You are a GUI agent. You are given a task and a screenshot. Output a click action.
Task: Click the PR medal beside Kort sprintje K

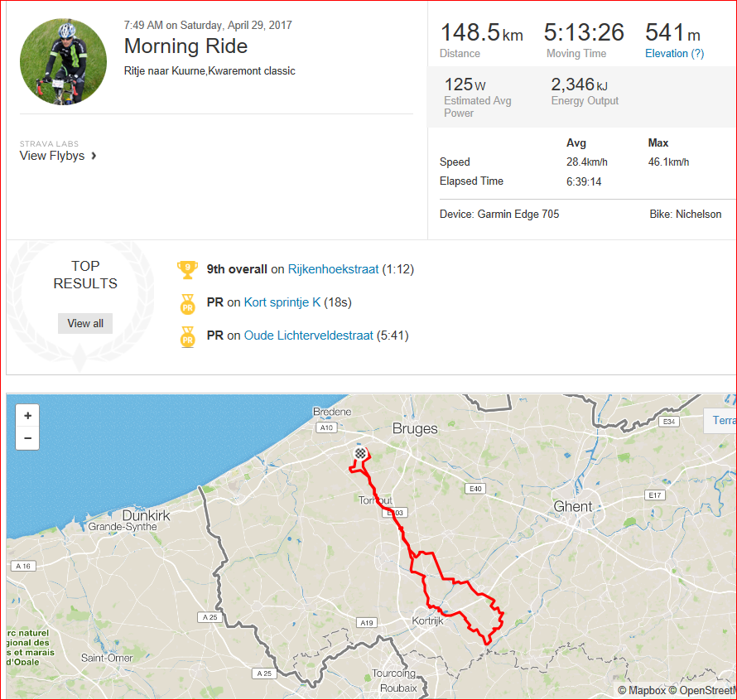click(x=187, y=304)
